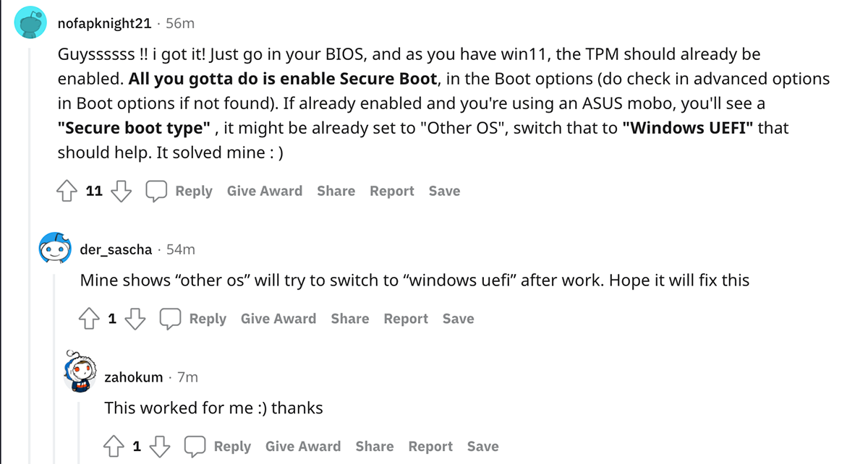Viewport: 868px width, 464px height.
Task: Share der_sascha's comment
Action: pyautogui.click(x=349, y=319)
